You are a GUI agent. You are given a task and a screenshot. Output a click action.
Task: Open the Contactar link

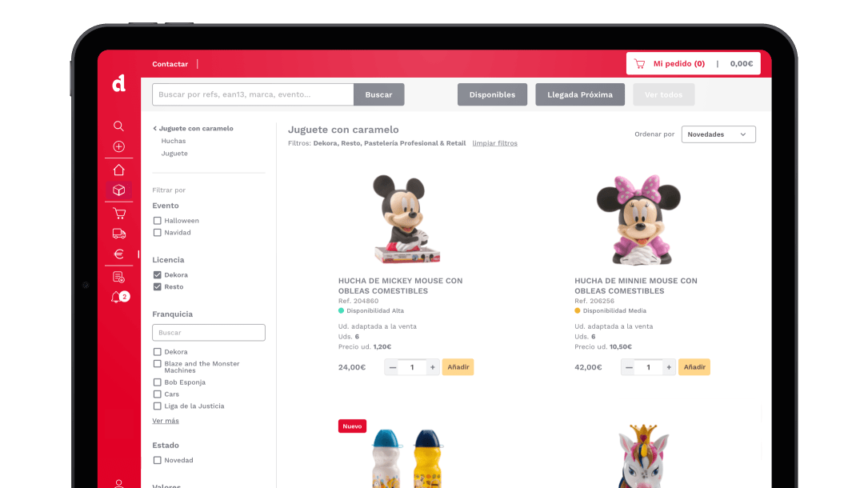click(170, 64)
